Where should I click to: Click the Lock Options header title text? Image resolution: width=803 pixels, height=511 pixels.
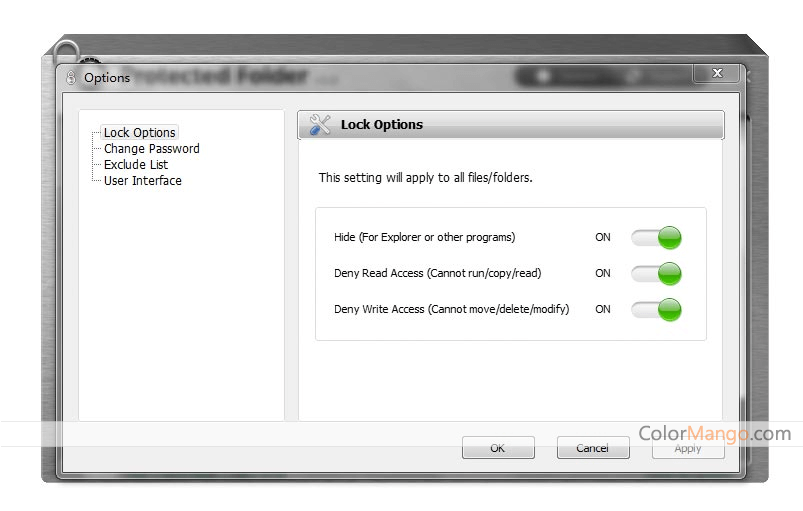pos(382,125)
